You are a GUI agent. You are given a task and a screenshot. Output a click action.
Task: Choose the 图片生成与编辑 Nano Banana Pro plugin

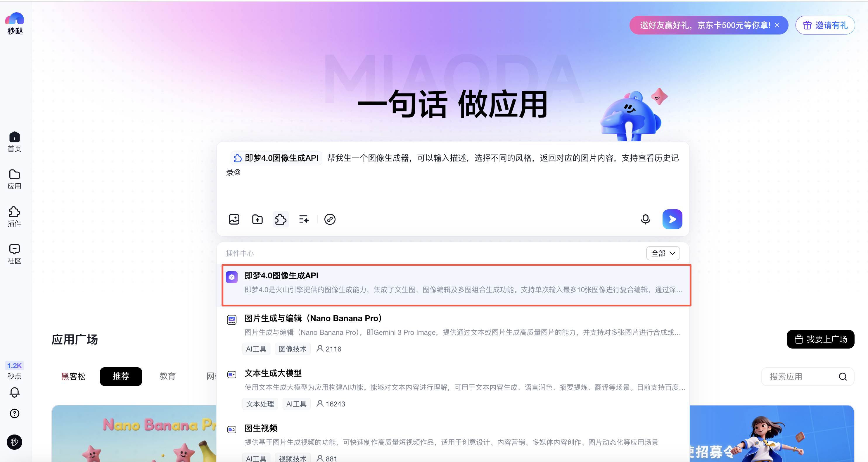click(x=456, y=334)
